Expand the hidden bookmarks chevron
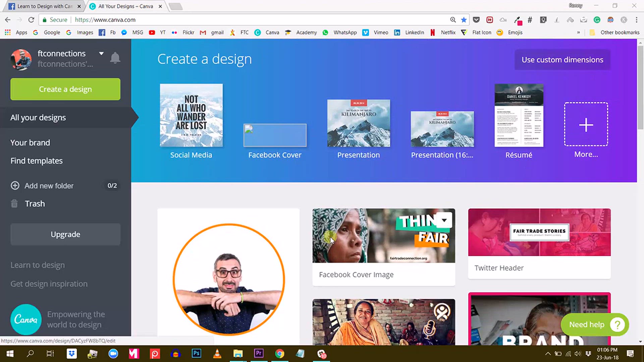 [x=578, y=33]
